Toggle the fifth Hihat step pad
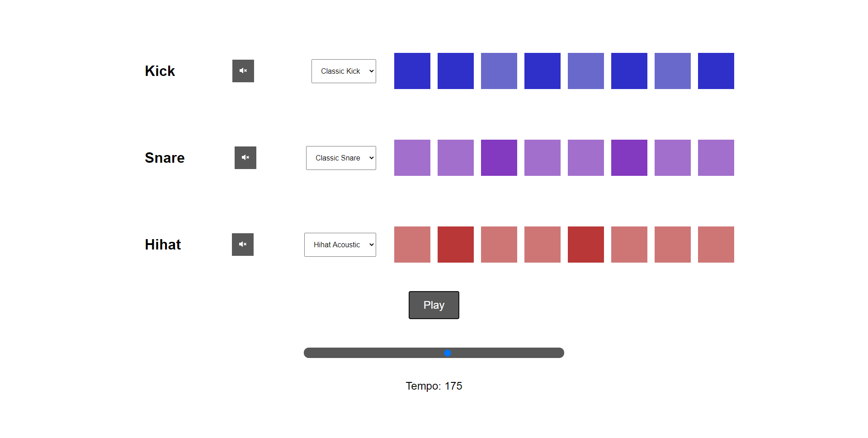This screenshot has width=868, height=438. 586,245
